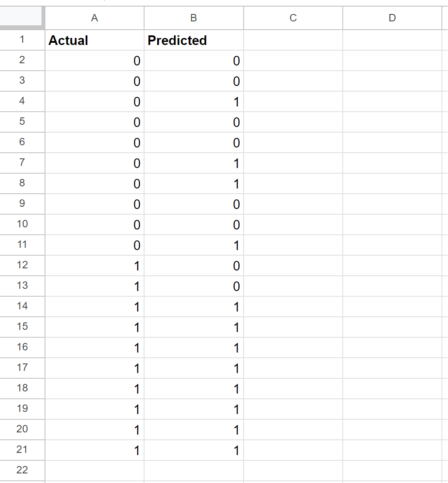Select row 1 via row header
The height and width of the screenshot is (483, 448).
point(22,40)
